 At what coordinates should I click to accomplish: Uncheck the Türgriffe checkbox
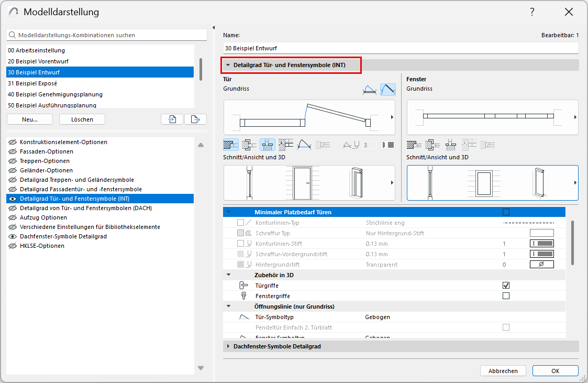coord(506,286)
